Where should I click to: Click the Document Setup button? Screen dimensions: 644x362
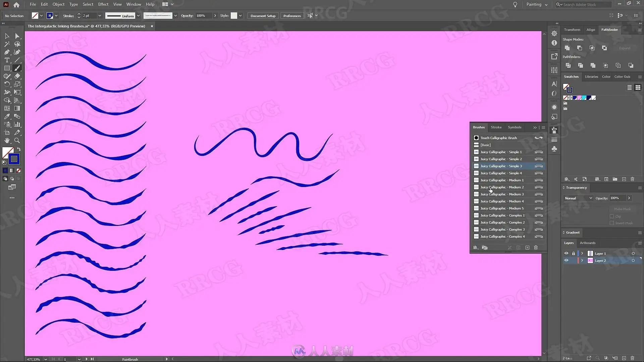click(x=263, y=16)
